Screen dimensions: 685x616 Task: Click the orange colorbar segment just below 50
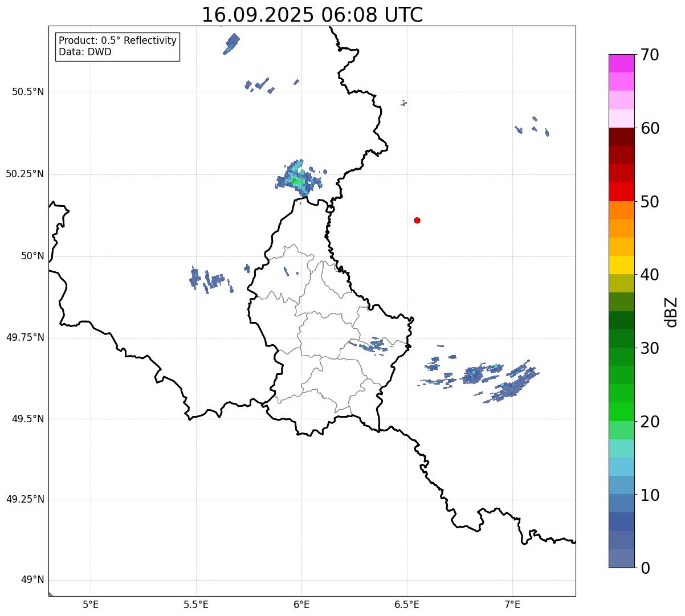tap(622, 210)
